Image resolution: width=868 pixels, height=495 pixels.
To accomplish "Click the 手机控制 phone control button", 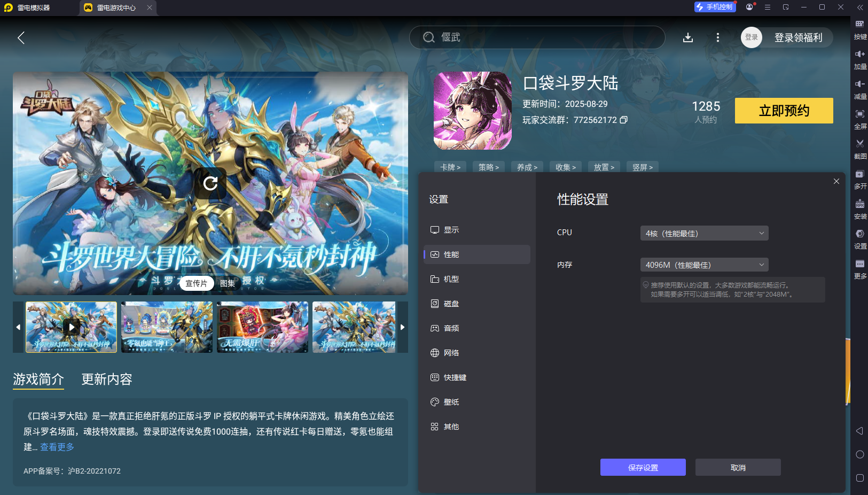I will (x=715, y=7).
